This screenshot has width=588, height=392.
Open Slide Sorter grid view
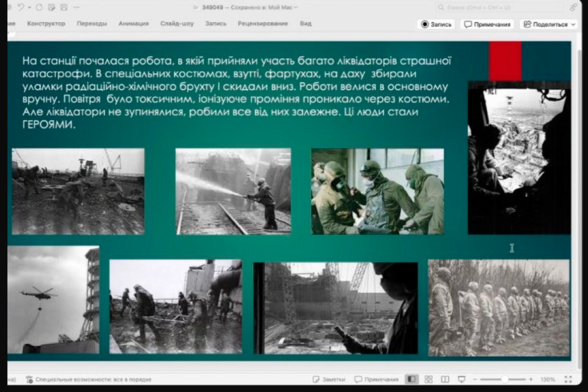pos(429,380)
